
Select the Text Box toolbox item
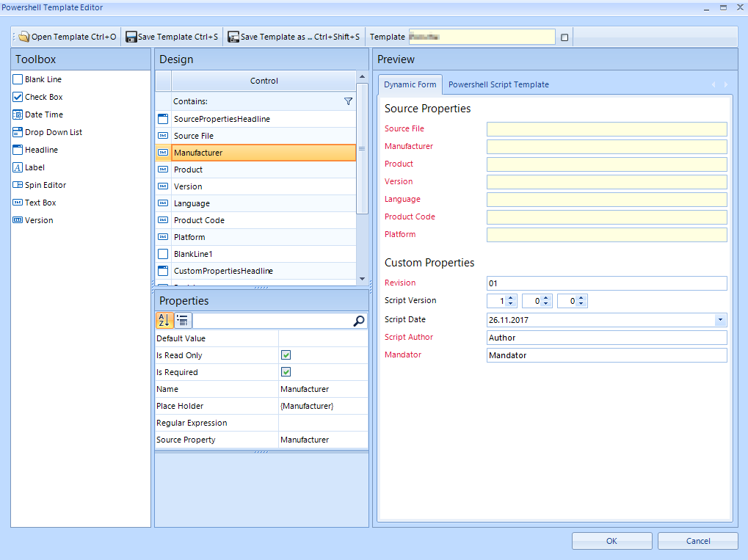pos(35,203)
